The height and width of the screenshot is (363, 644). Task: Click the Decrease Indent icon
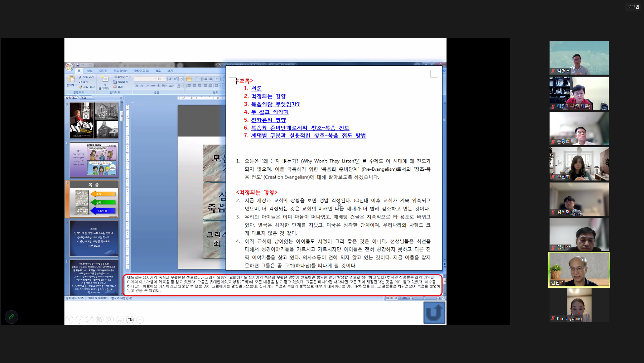205,79
